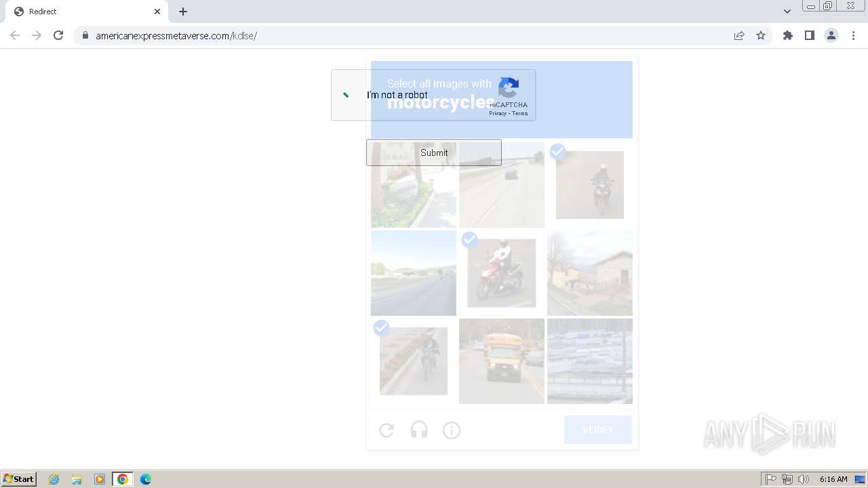Open File Explorer from taskbar
Image resolution: width=868 pixels, height=488 pixels.
tap(77, 479)
